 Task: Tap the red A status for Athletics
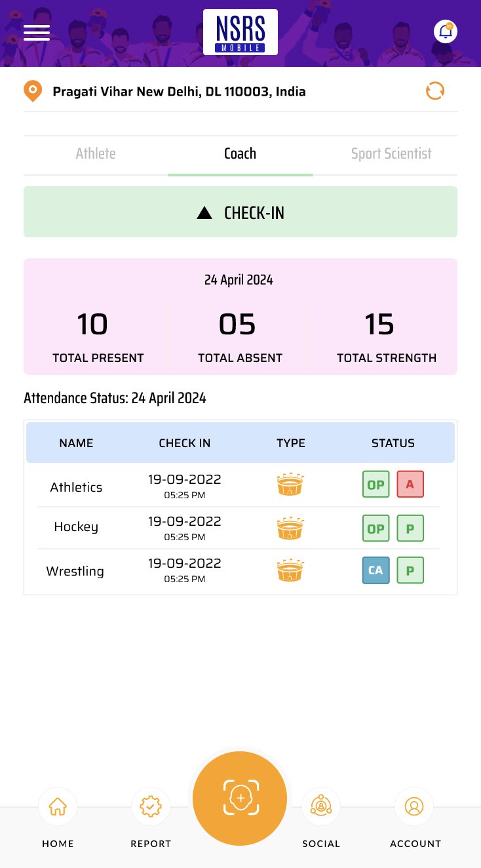[410, 484]
